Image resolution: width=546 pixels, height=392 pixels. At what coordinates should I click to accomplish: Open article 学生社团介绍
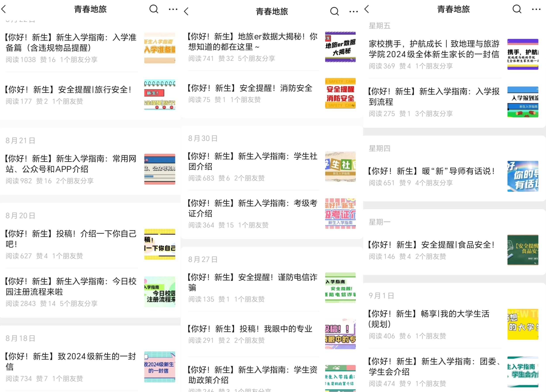point(253,161)
